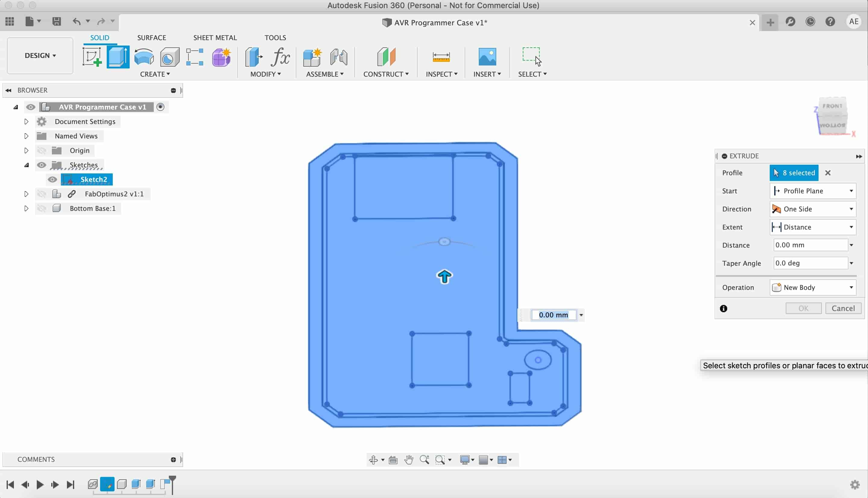Click the New Component assemble icon
Viewport: 868px width, 498px height.
coord(312,57)
